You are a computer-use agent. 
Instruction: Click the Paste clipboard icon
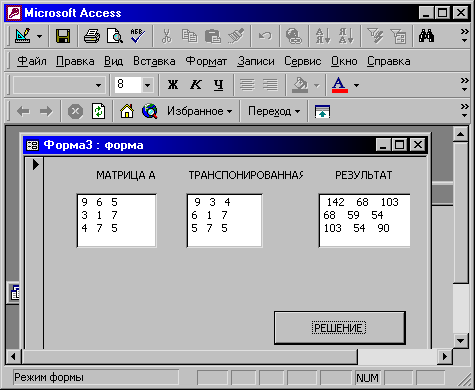pyautogui.click(x=213, y=36)
